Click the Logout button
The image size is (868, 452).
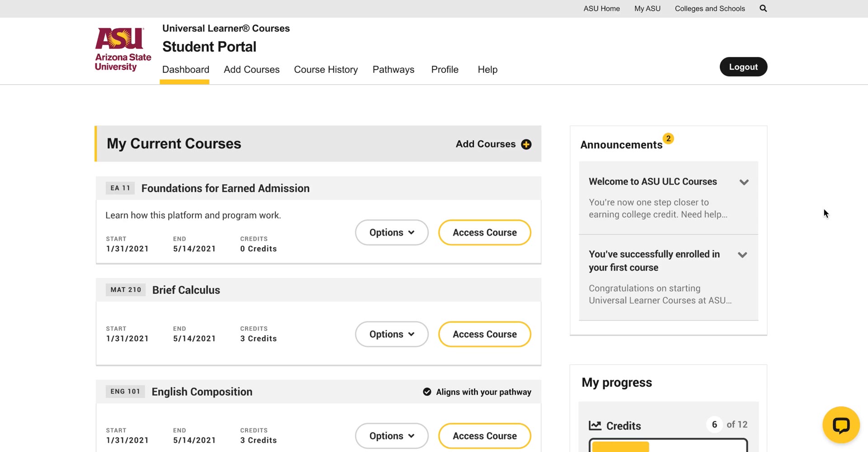(743, 67)
